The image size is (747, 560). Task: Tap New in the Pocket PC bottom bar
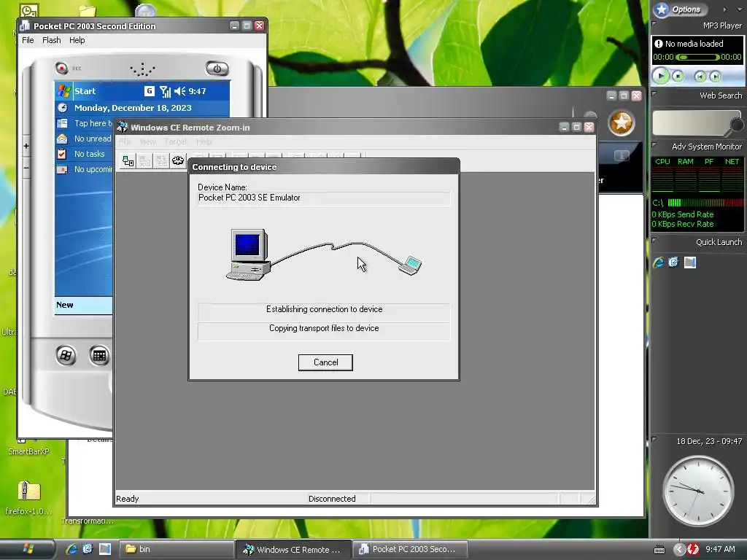click(65, 305)
